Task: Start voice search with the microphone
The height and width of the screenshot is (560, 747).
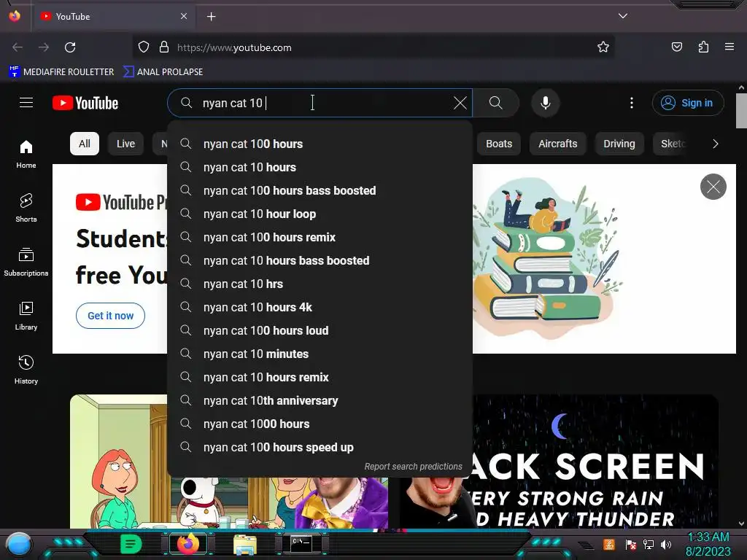Action: tap(546, 103)
